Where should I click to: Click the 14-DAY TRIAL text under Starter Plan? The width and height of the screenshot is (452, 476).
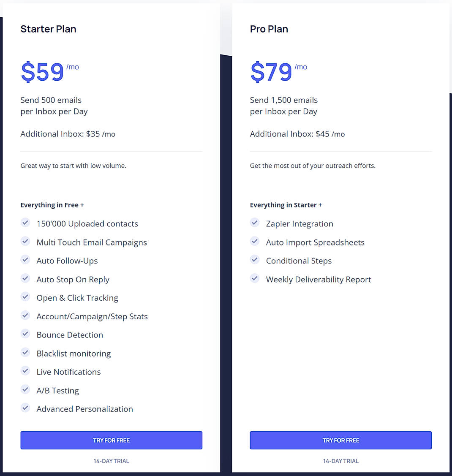(x=111, y=461)
